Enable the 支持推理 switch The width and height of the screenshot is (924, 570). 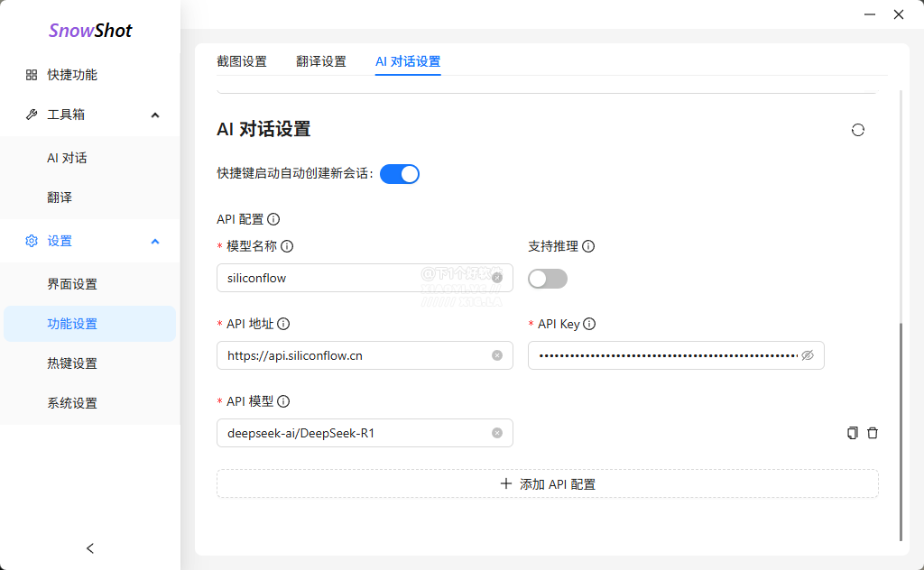coord(548,279)
